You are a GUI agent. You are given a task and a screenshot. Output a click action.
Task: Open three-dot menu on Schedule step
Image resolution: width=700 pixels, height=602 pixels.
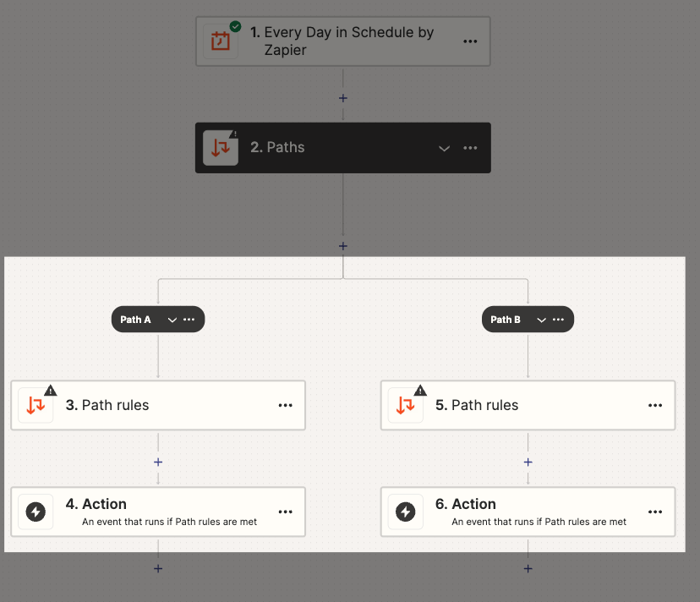coord(471,41)
